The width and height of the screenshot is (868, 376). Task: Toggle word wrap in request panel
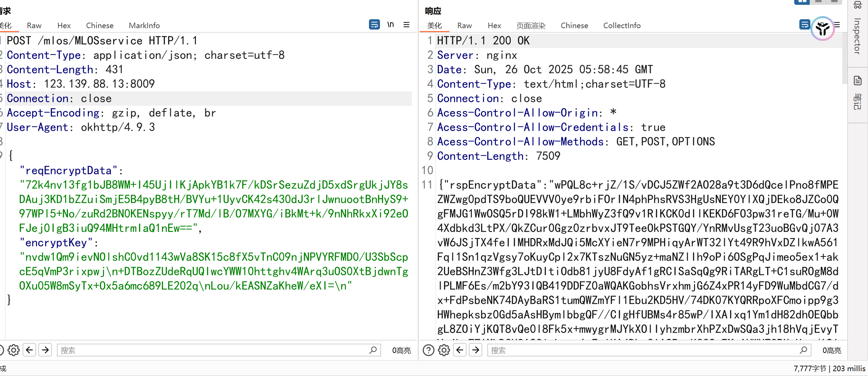click(374, 25)
